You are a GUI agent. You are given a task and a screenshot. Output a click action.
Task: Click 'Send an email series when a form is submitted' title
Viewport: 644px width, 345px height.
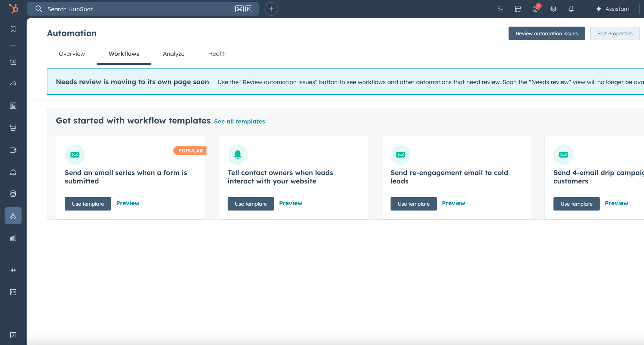point(126,177)
